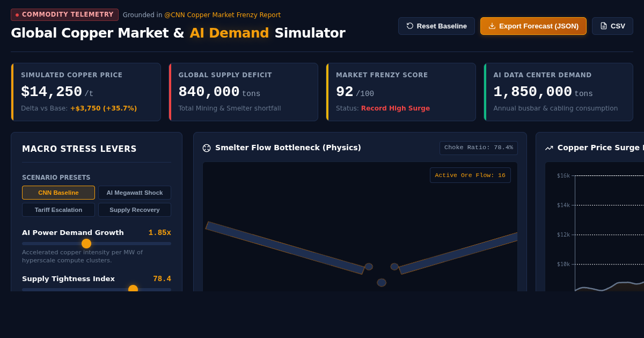Click the Smelter Flow Bottleneck panel icon

click(207, 148)
